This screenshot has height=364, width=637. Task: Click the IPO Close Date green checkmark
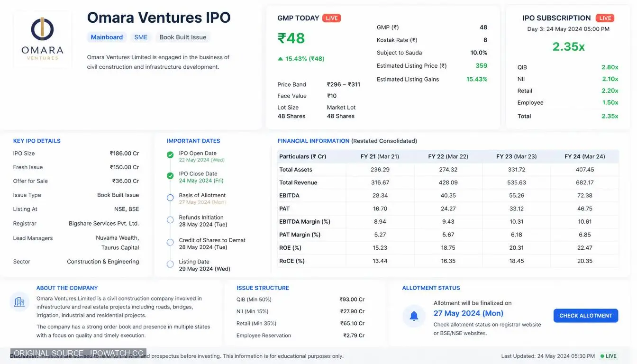[170, 176]
